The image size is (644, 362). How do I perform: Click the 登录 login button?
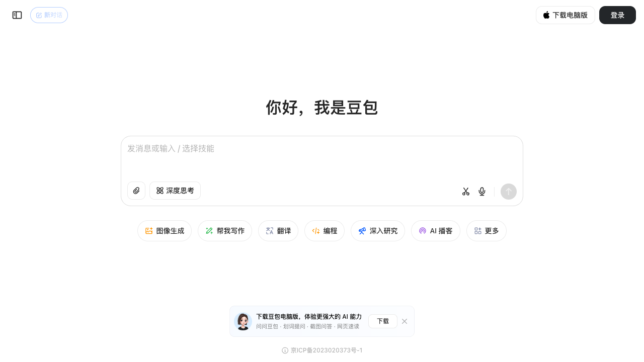point(617,15)
